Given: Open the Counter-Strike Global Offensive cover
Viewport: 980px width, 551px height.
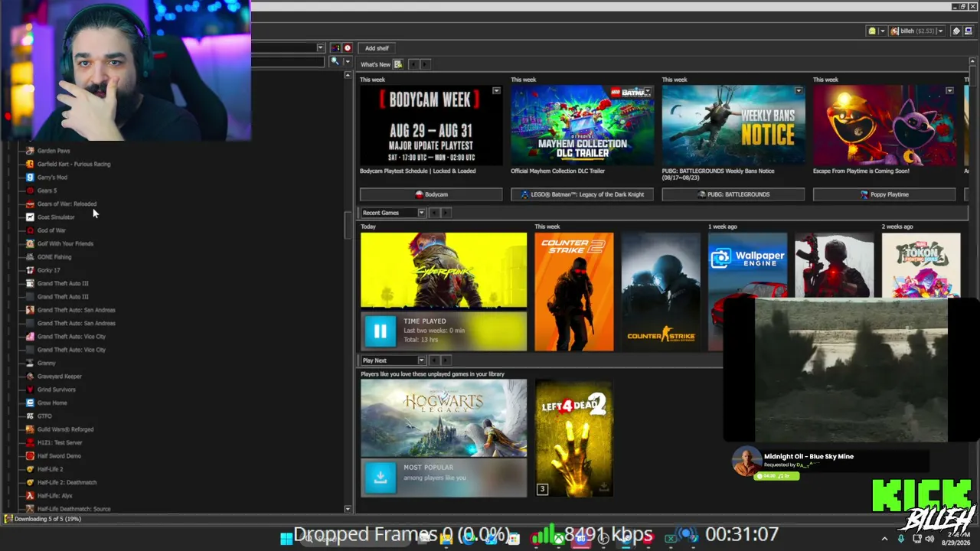Looking at the screenshot, I should pos(661,292).
